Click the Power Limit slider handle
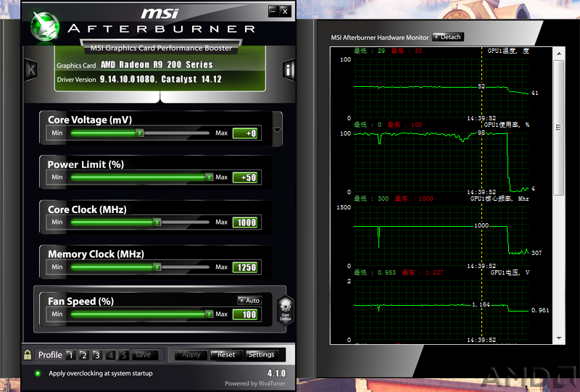Screen dimensions: 580x392 click(x=209, y=177)
